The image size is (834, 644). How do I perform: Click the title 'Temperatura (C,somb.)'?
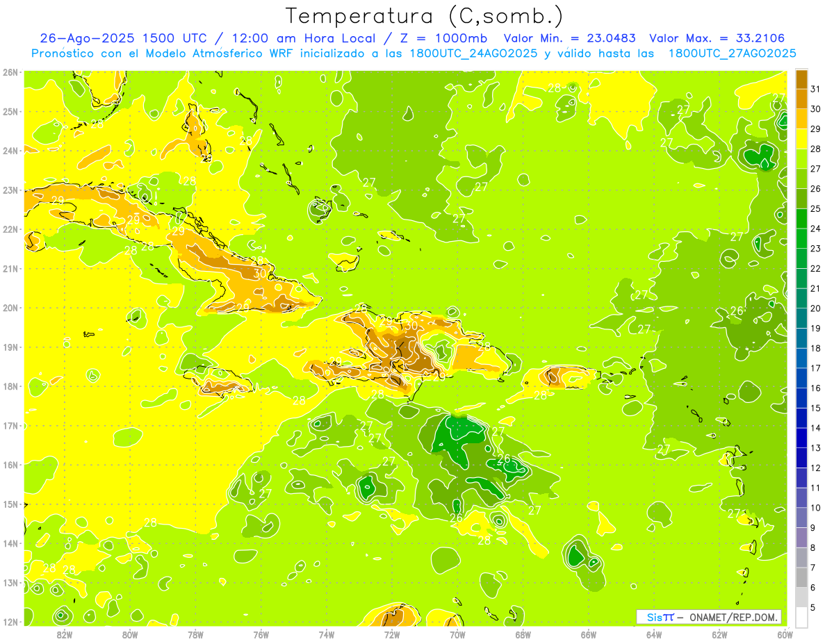pyautogui.click(x=424, y=16)
